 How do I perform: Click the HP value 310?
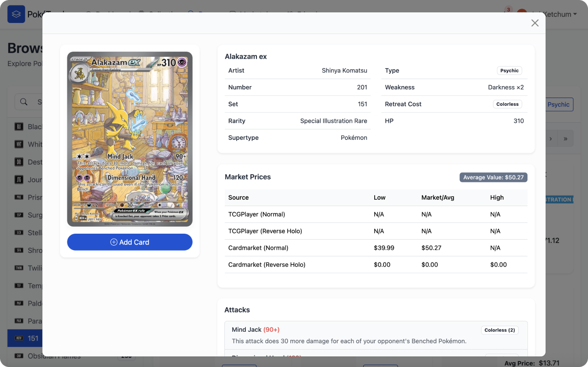tap(519, 121)
